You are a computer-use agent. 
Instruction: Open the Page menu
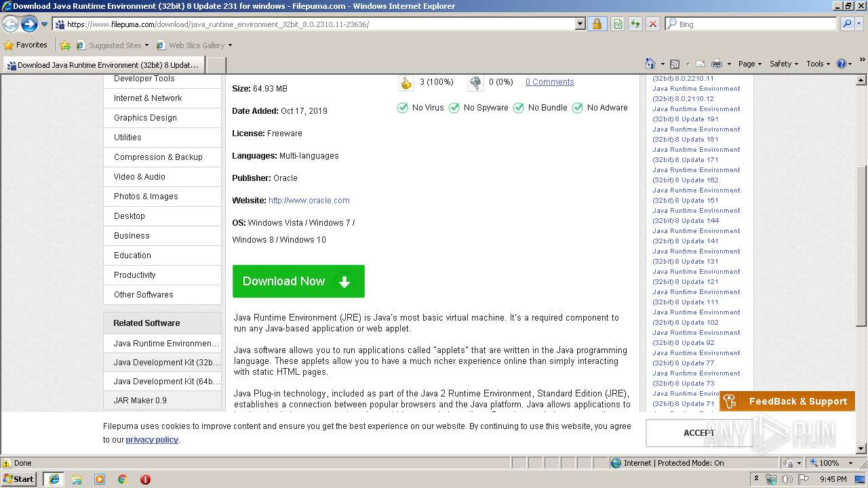tap(749, 64)
